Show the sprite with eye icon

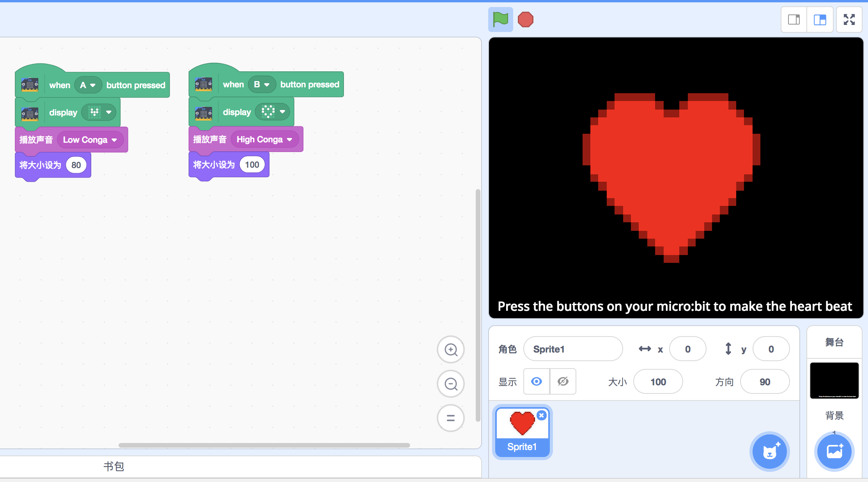click(537, 381)
